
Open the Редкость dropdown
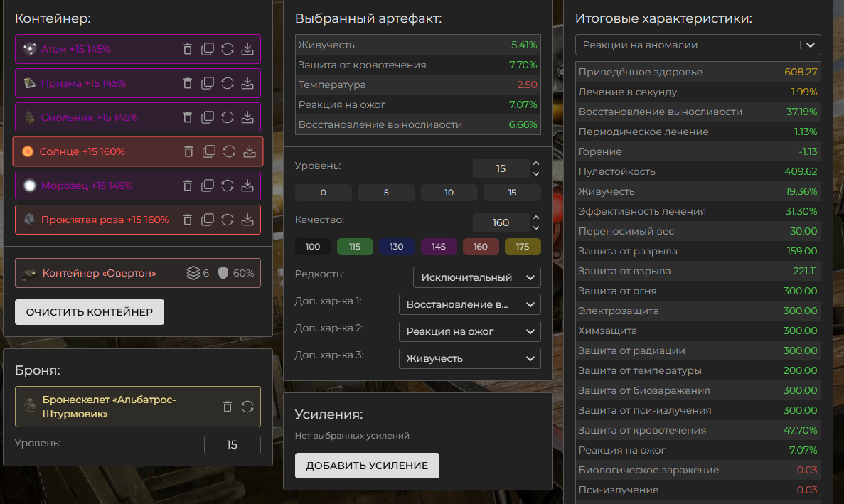(476, 277)
